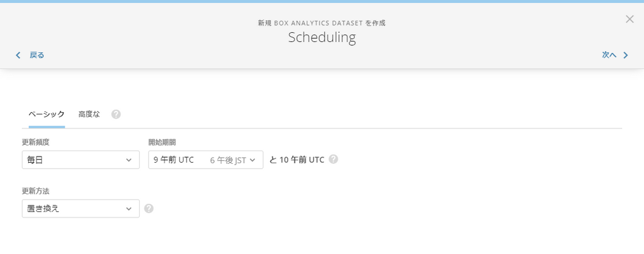Click the 更新方法 field label

pos(36,191)
